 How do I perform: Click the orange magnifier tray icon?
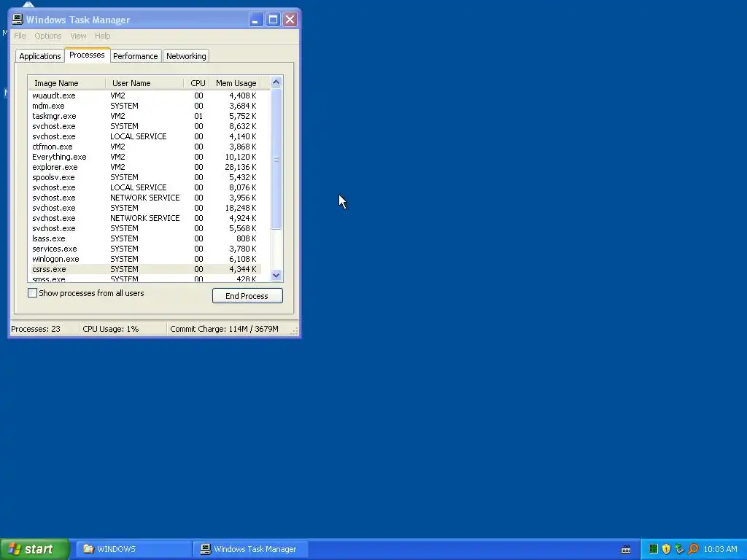[693, 549]
